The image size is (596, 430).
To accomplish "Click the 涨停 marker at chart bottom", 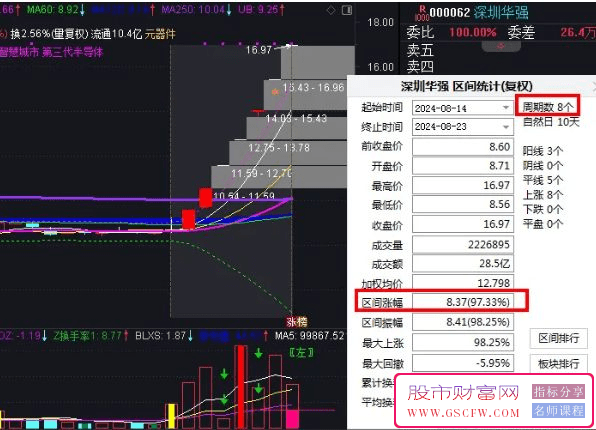I will pos(296,322).
